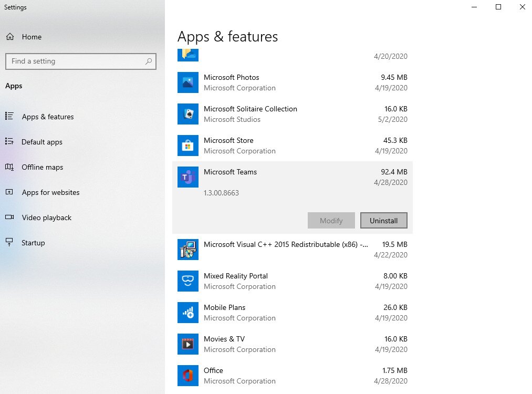
Task: Click the Office app icon
Action: click(188, 376)
